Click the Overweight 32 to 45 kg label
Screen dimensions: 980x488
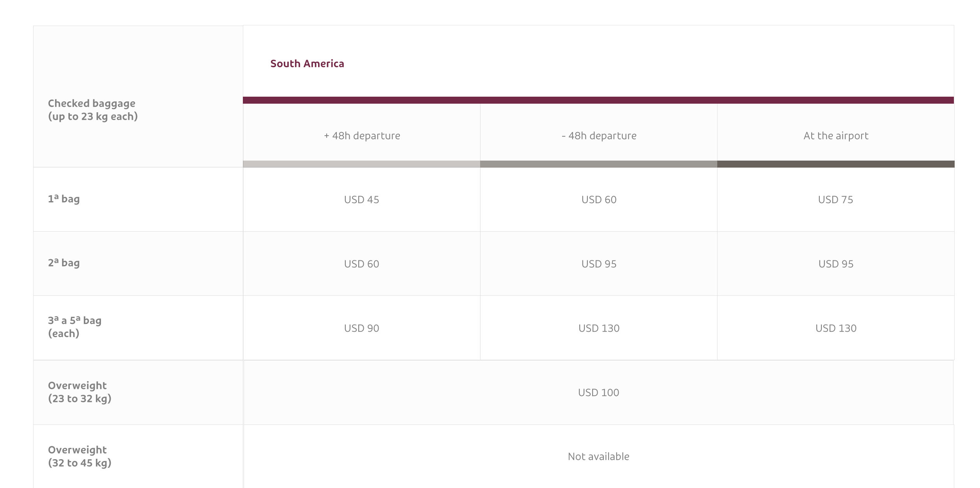tap(80, 456)
